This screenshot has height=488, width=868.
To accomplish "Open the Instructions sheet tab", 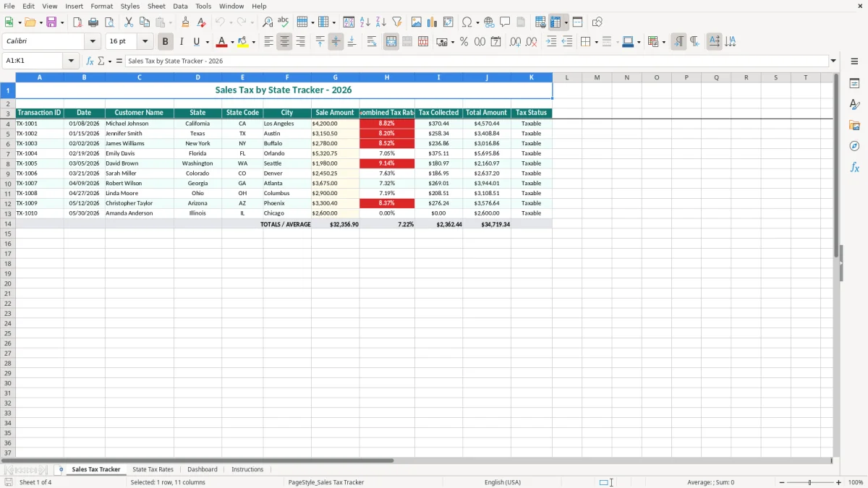I will pyautogui.click(x=247, y=469).
